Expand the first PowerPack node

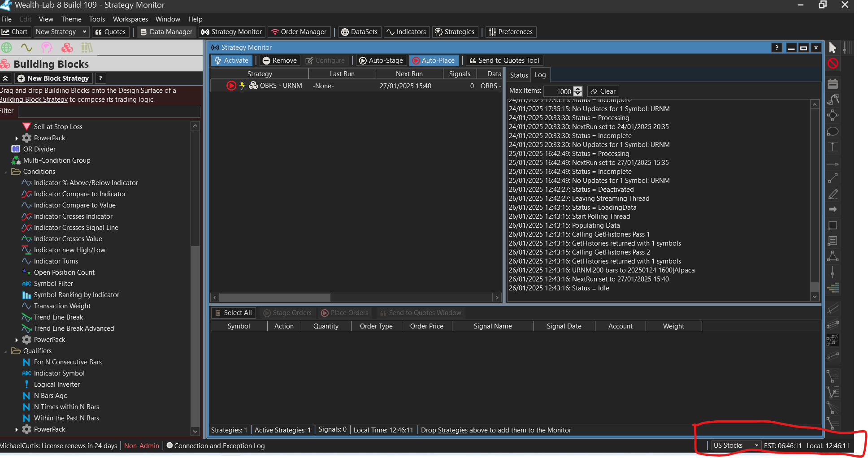click(x=17, y=138)
